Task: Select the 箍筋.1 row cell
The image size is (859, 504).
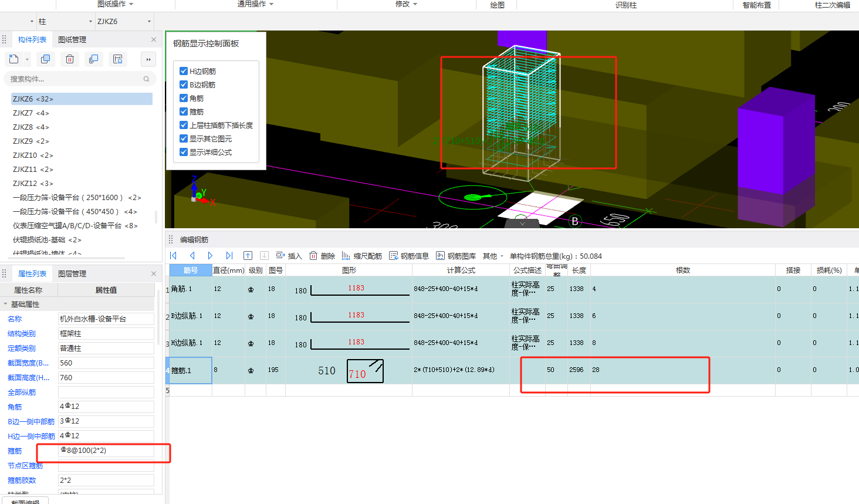Action: coord(191,370)
